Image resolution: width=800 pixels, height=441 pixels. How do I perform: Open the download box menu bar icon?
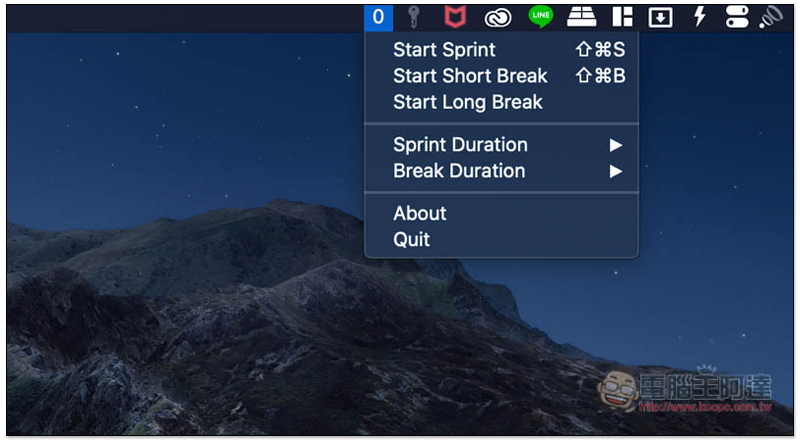coord(660,18)
